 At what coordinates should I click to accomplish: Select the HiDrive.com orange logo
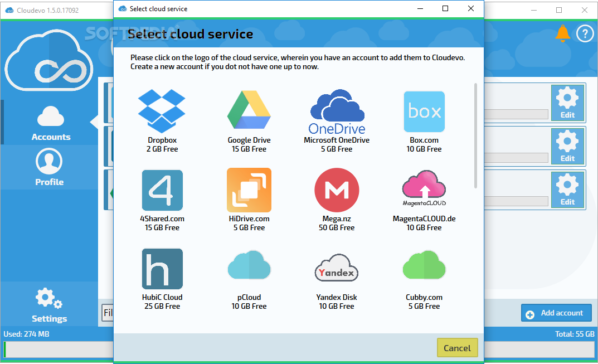(x=249, y=190)
